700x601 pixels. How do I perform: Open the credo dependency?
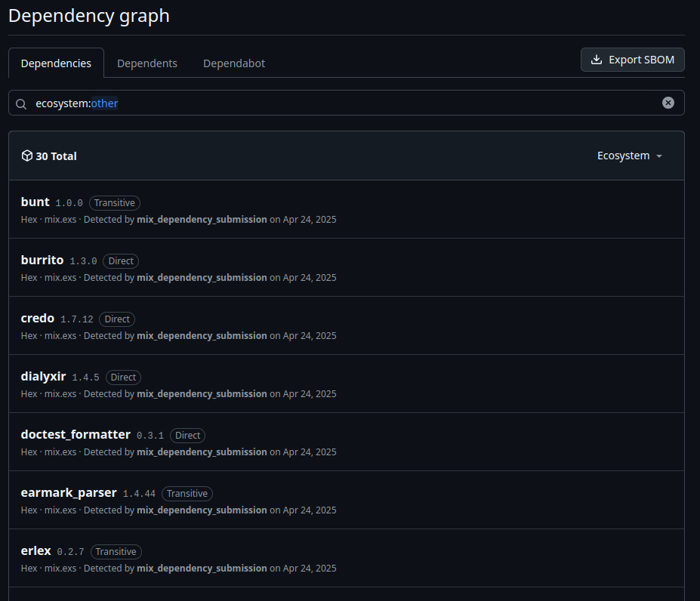click(x=38, y=319)
